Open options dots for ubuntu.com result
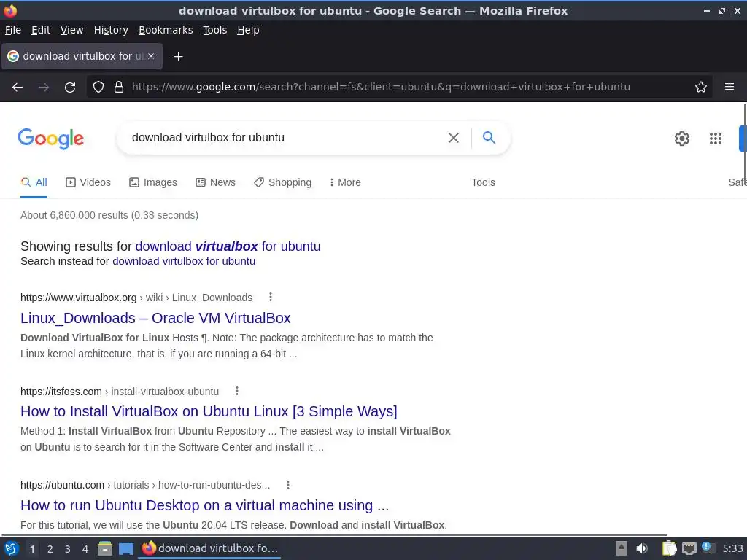Viewport: 747px width, 560px height. point(287,485)
